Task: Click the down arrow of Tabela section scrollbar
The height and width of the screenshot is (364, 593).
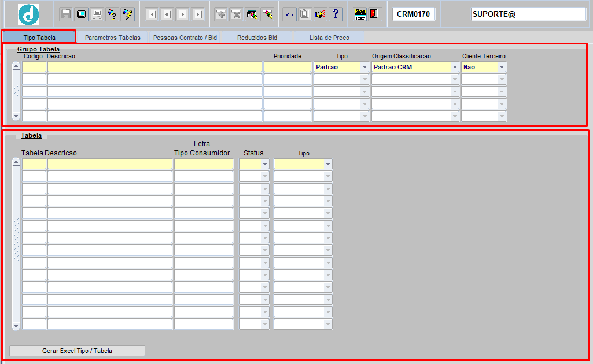Action: coord(16,326)
